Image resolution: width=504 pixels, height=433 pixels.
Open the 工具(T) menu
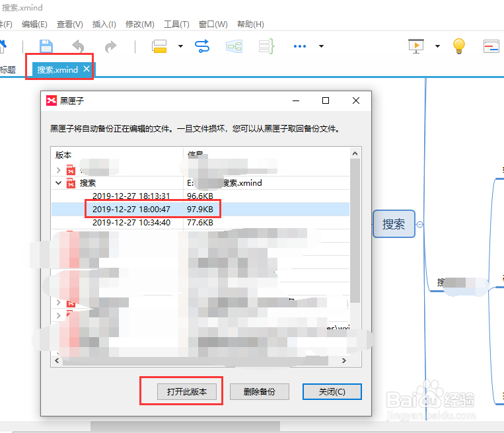176,24
